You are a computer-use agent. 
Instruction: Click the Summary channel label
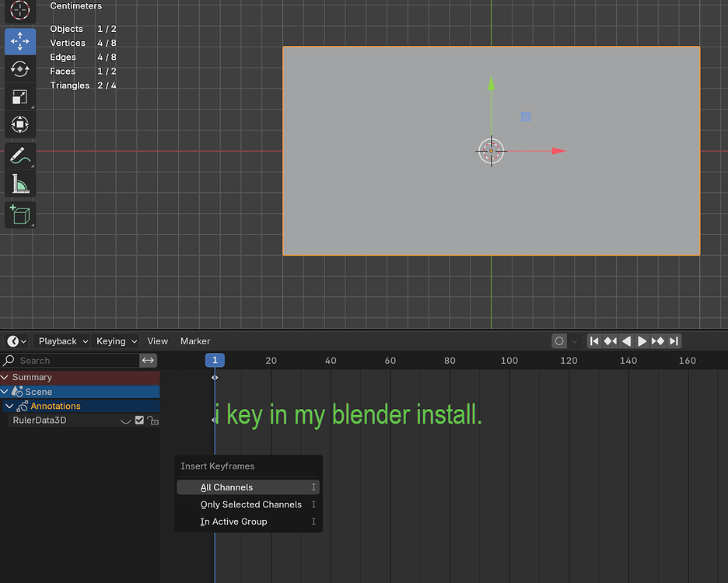(x=32, y=377)
